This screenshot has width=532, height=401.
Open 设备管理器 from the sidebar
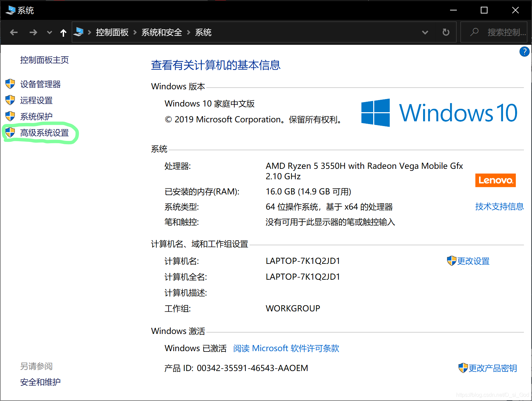40,84
